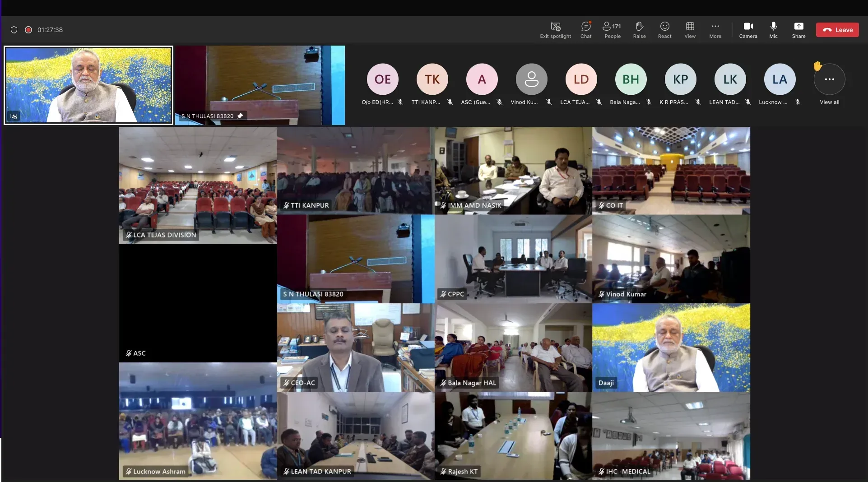Image resolution: width=868 pixels, height=482 pixels.
Task: Click the red recording indicator
Action: pyautogui.click(x=28, y=30)
